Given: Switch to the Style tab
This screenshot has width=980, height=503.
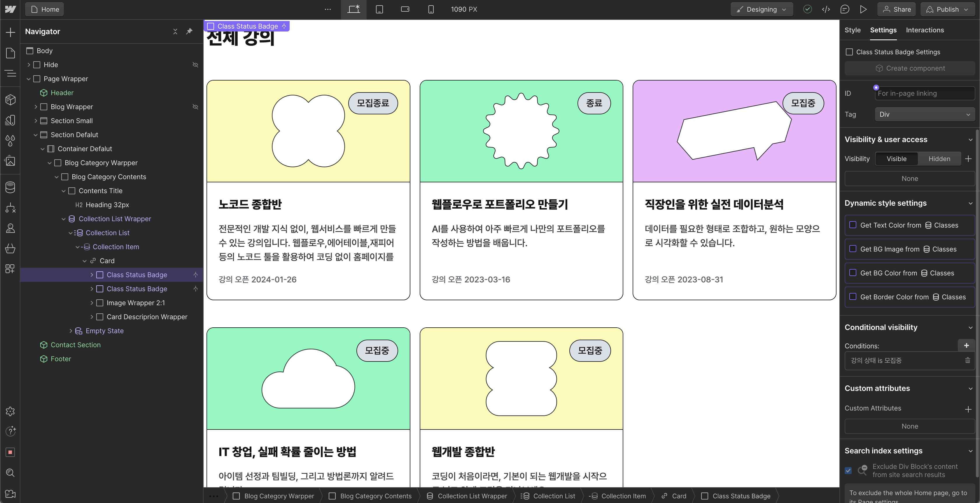Looking at the screenshot, I should pyautogui.click(x=853, y=30).
